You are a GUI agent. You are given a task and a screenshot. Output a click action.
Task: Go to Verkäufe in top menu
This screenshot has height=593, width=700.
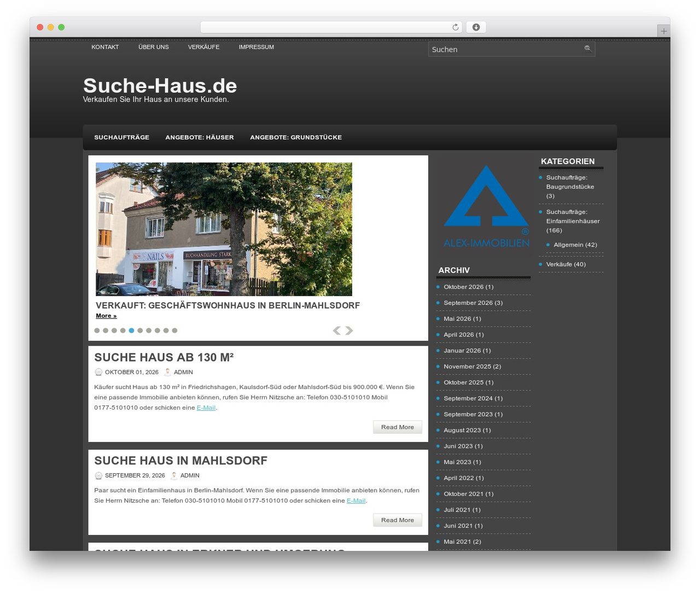point(204,47)
